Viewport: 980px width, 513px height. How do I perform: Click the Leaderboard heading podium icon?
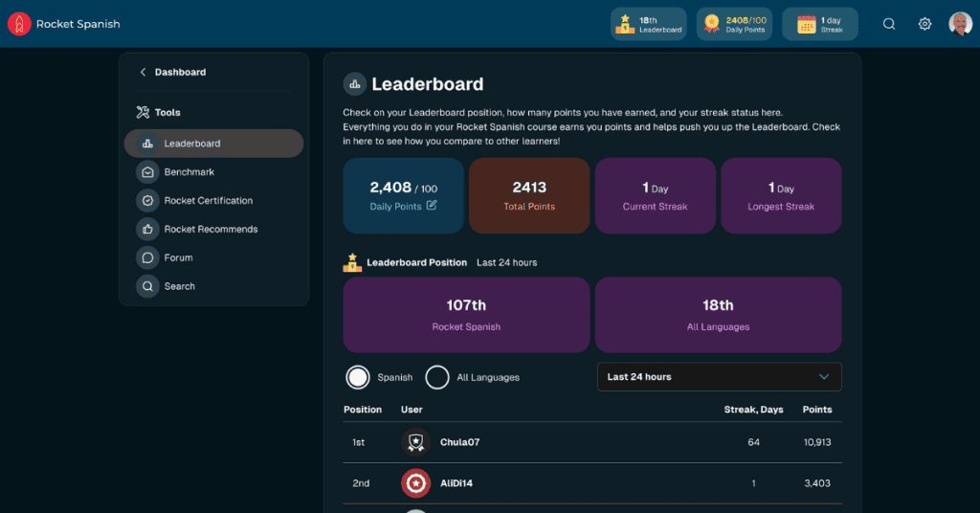[x=354, y=84]
